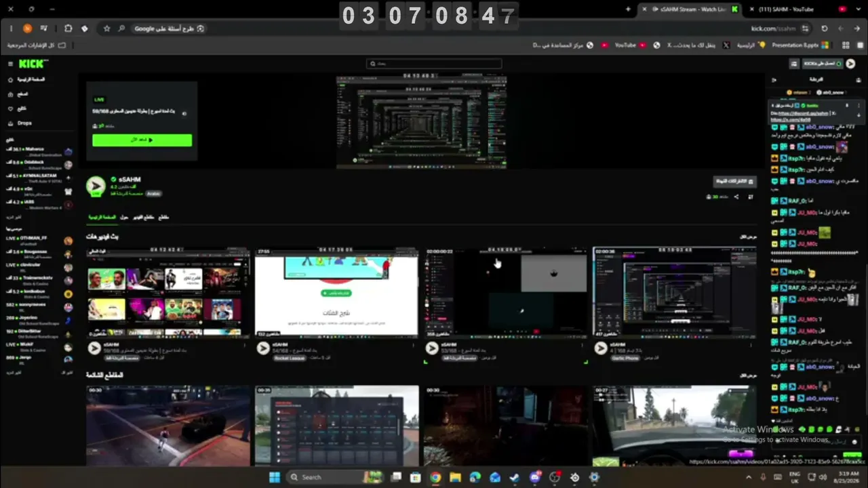This screenshot has height=488, width=868.
Task: Open the Rocket League broadcast thumbnail
Action: pyautogui.click(x=336, y=292)
